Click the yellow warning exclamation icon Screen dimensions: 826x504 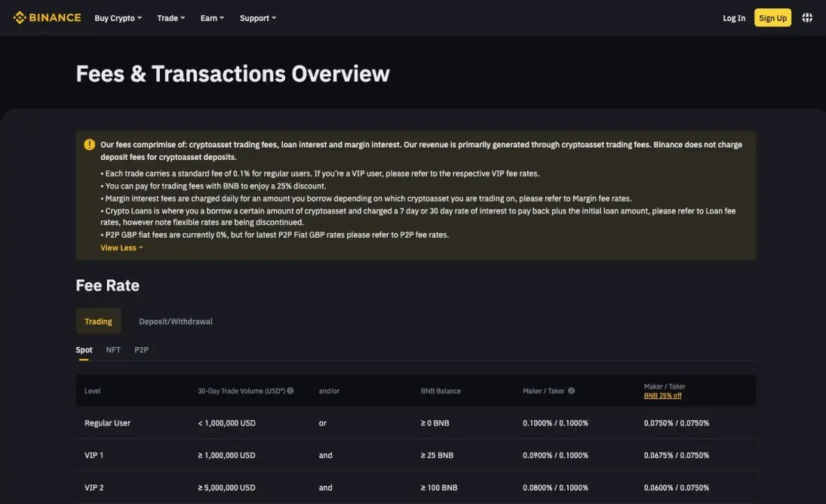pos(90,144)
